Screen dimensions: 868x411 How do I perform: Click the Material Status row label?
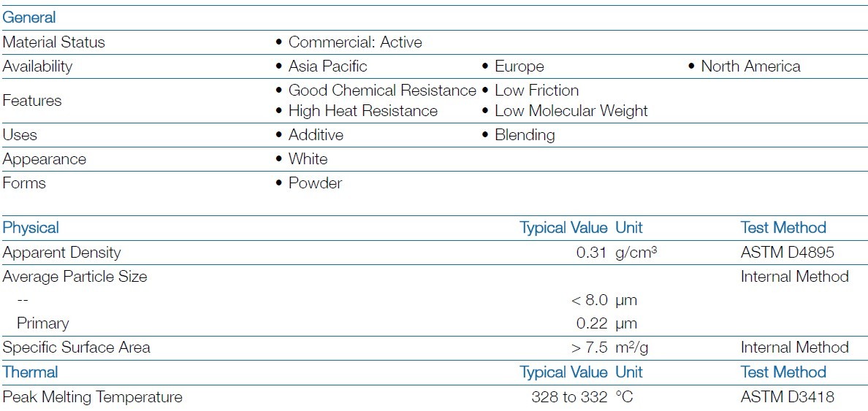[54, 42]
